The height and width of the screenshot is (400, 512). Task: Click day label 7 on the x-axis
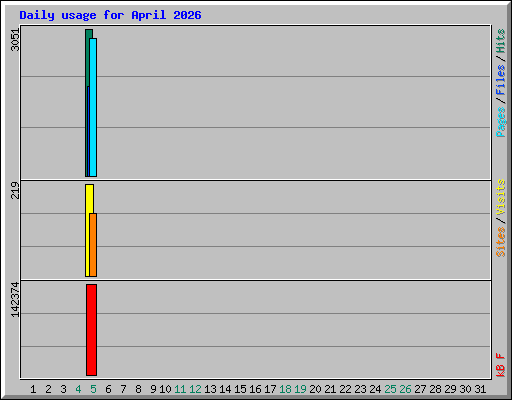pyautogui.click(x=123, y=389)
